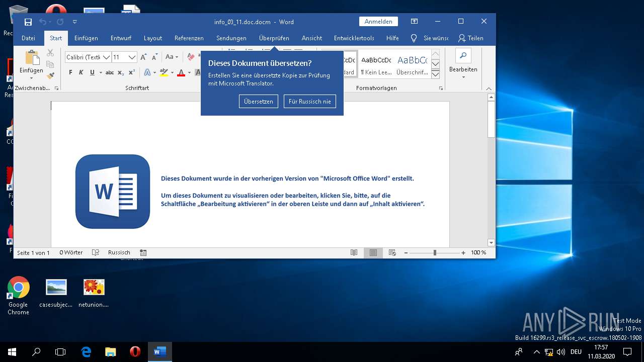This screenshot has width=644, height=362.
Task: Open the underline style dropdown arrow
Action: click(100, 72)
